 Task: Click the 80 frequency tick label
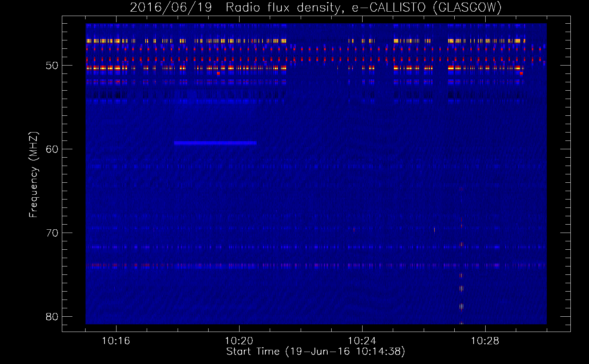(52, 316)
